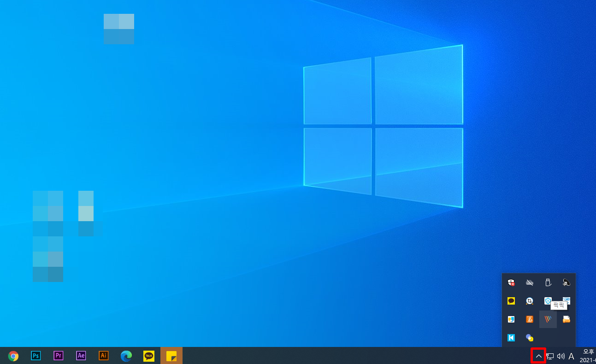Launch Adobe Photoshop from the taskbar
596x364 pixels.
[35, 356]
